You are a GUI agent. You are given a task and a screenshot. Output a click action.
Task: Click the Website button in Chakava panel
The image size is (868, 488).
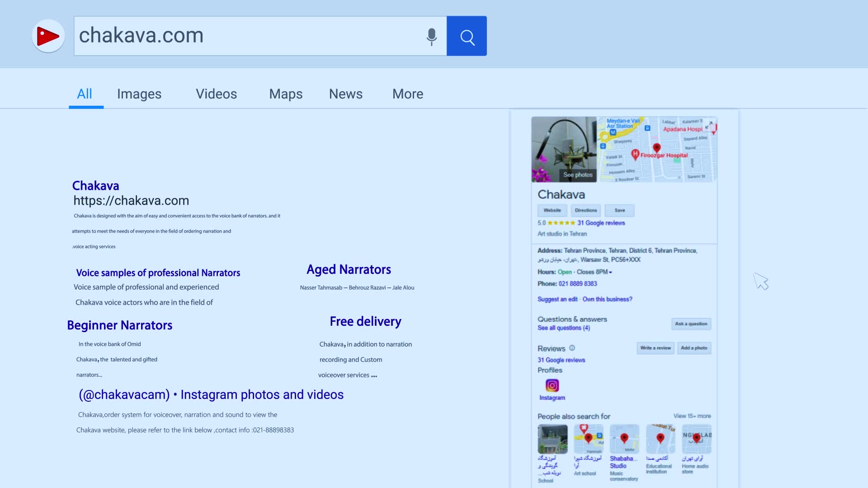click(x=552, y=211)
